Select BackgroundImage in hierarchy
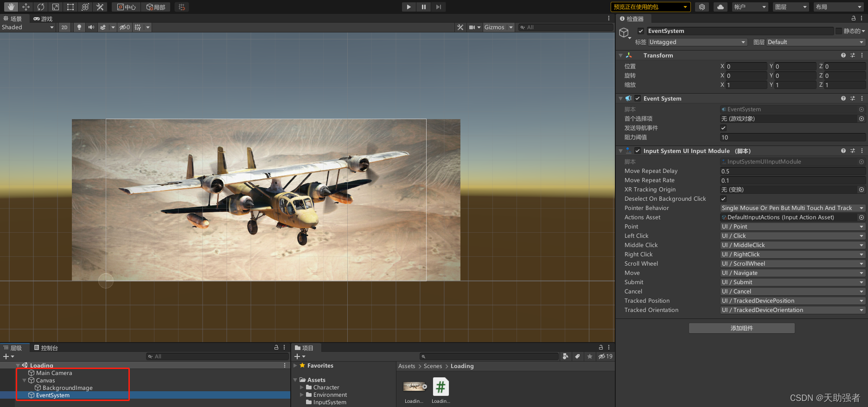This screenshot has height=407, width=868. [67, 388]
